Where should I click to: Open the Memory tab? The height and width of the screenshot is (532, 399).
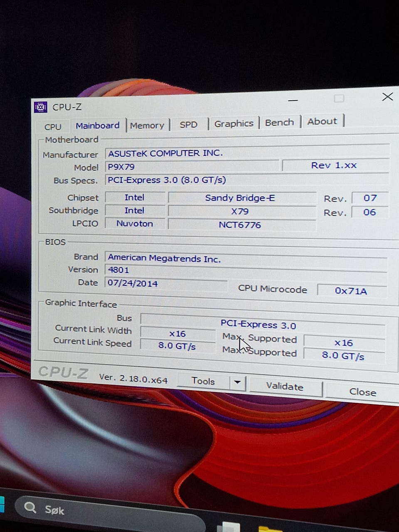tap(147, 125)
